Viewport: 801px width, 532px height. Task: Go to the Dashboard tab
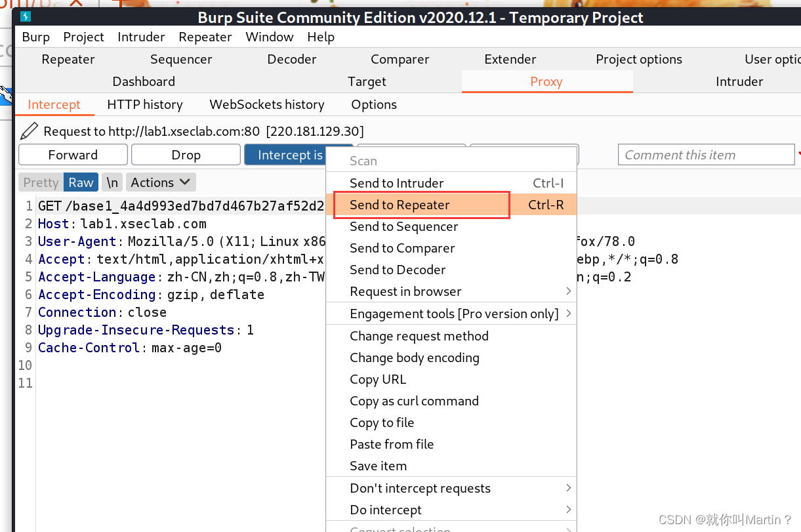coord(144,81)
